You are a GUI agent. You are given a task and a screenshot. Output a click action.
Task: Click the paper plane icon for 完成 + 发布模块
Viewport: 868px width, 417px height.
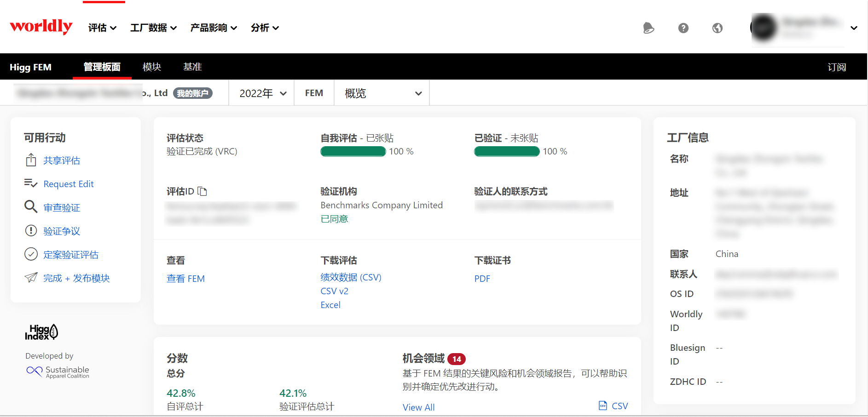[31, 278]
